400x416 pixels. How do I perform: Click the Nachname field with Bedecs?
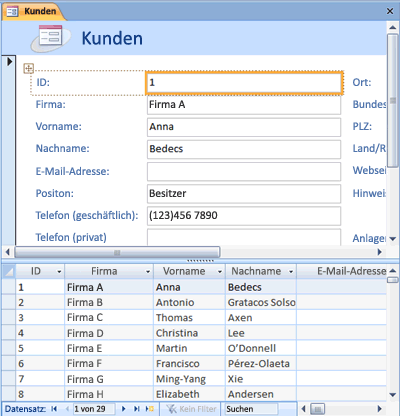pyautogui.click(x=244, y=149)
